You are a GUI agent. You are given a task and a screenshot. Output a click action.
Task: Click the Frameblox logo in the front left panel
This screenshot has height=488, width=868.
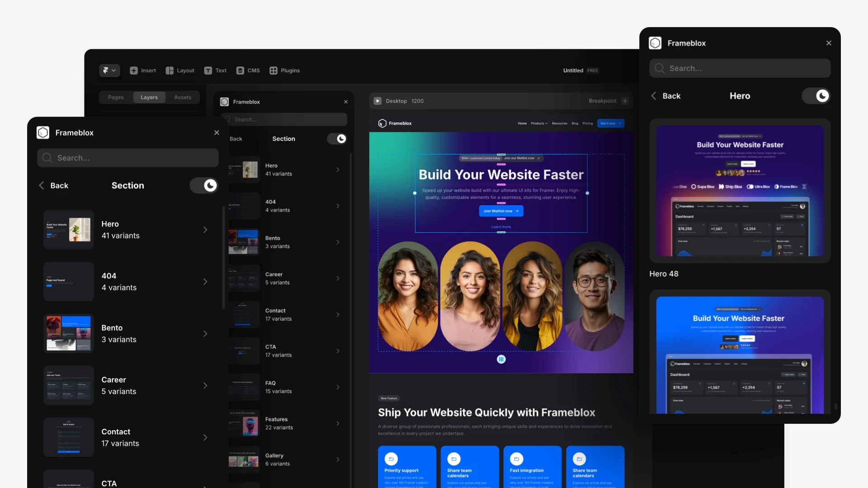[x=43, y=132]
